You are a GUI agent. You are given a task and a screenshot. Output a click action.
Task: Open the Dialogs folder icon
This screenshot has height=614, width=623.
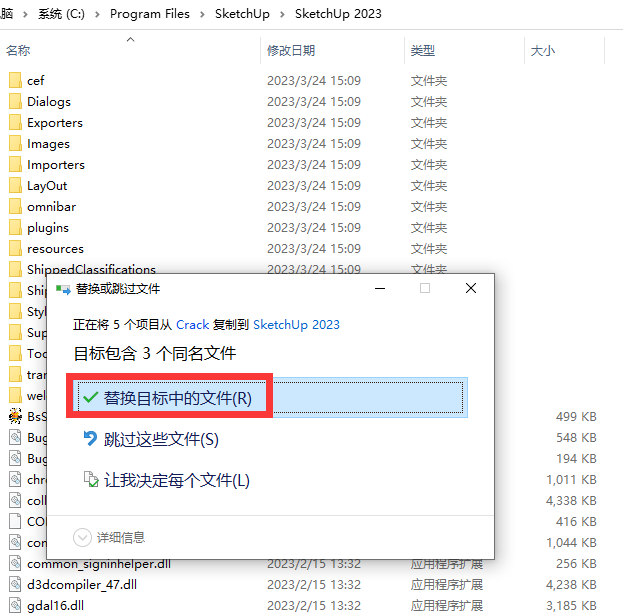[x=15, y=101]
